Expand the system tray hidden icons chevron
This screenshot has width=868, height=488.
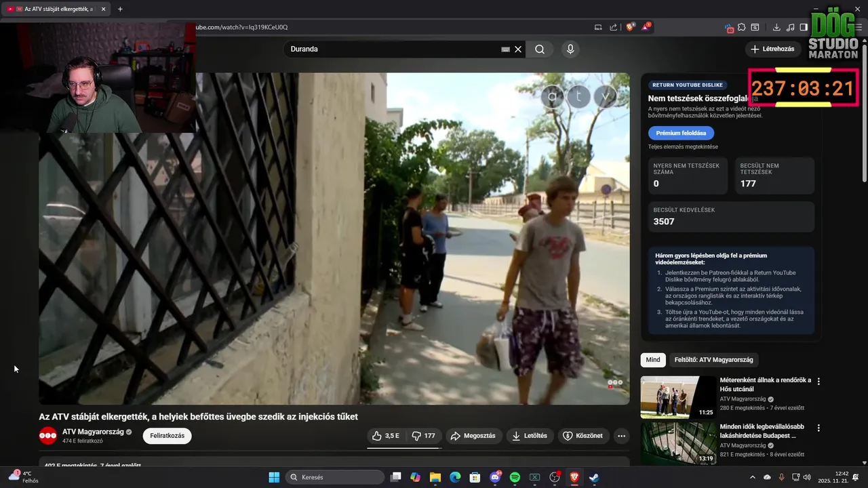[x=752, y=477]
